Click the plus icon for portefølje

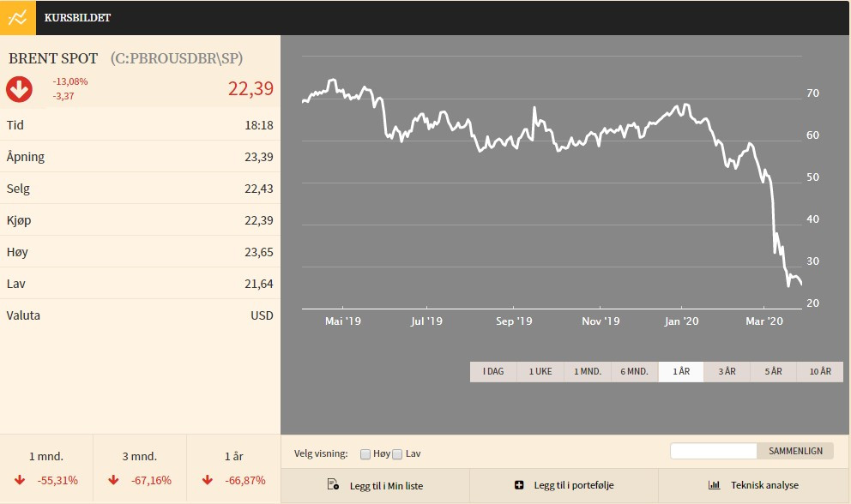(519, 485)
